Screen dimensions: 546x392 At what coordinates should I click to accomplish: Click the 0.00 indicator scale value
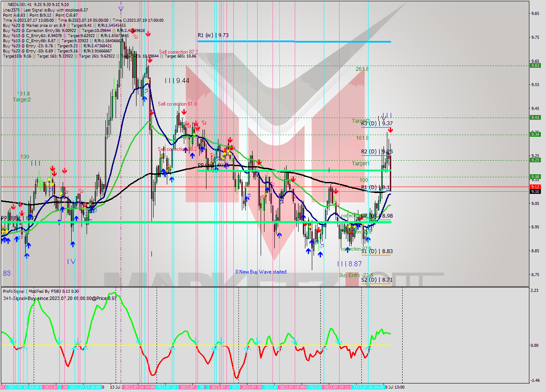click(535, 345)
